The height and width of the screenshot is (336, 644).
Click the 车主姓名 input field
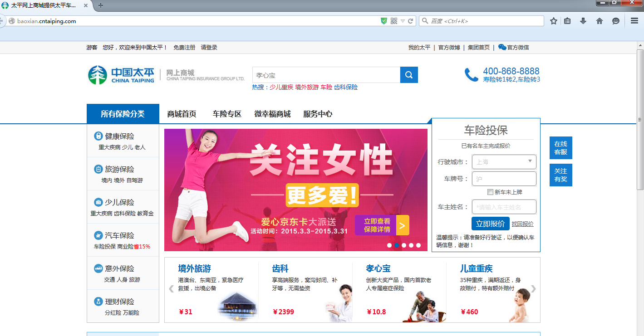click(504, 207)
